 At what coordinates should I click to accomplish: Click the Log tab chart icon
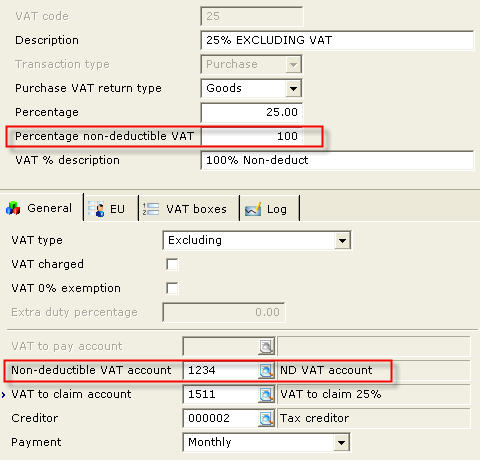pos(253,209)
